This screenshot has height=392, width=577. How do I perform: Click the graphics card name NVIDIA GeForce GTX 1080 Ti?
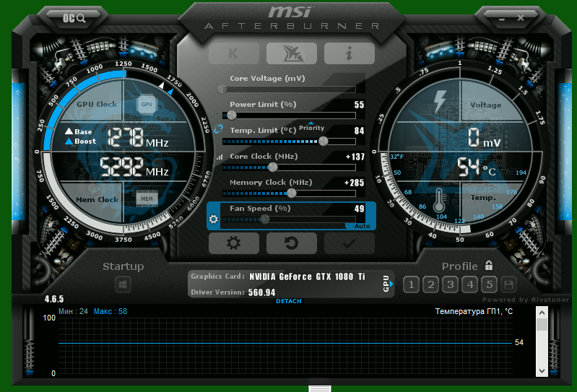coord(307,276)
